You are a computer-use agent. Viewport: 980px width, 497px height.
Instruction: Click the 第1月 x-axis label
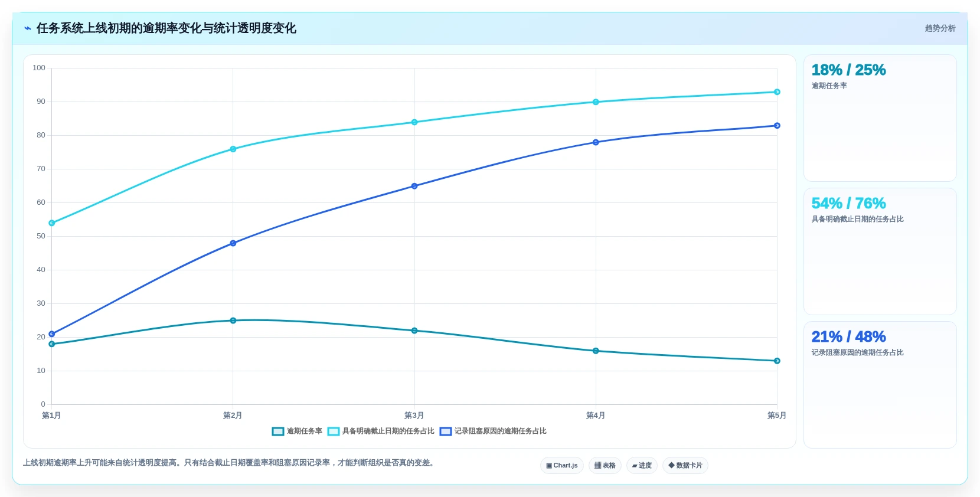51,416
